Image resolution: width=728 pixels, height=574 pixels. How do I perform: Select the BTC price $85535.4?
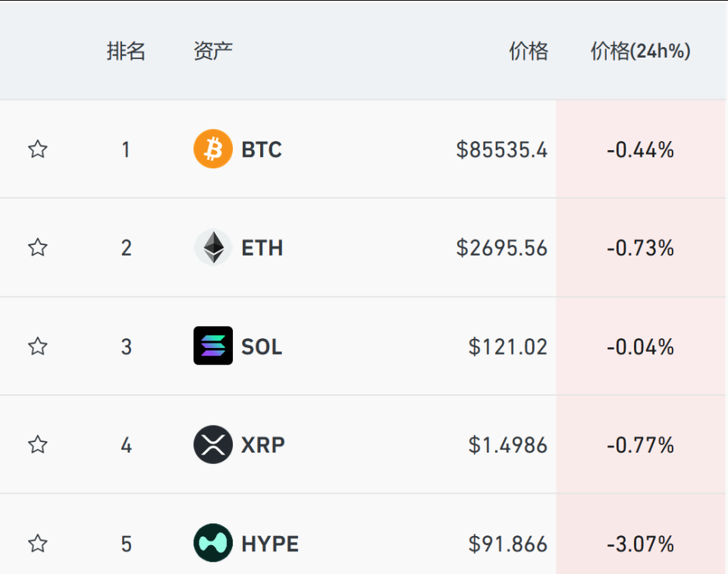click(x=501, y=149)
